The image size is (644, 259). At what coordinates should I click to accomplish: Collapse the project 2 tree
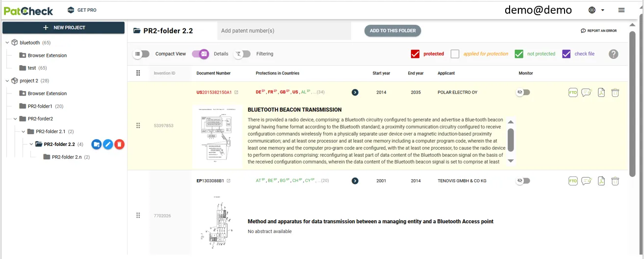click(x=7, y=81)
